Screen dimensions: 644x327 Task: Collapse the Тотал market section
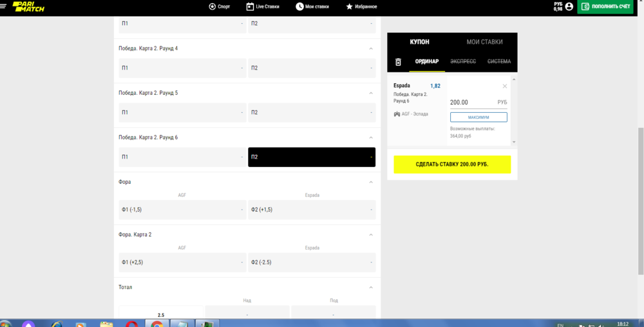[371, 287]
